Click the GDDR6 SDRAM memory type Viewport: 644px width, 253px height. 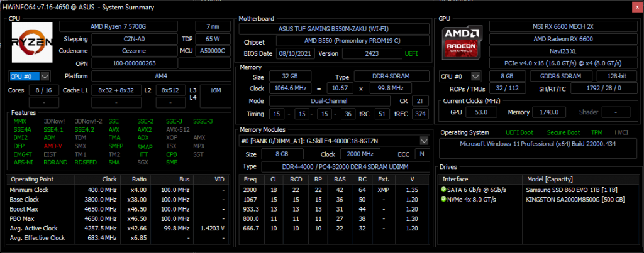560,77
